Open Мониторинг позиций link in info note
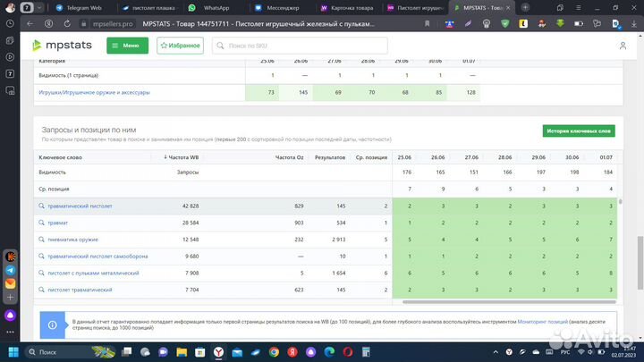Image resolution: width=644 pixels, height=362 pixels. (x=543, y=322)
